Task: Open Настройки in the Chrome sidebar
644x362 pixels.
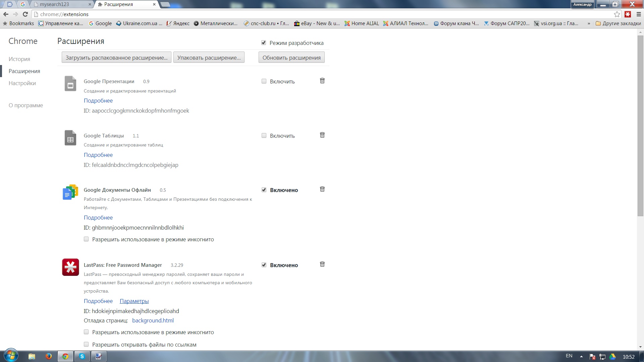Action: pos(22,83)
